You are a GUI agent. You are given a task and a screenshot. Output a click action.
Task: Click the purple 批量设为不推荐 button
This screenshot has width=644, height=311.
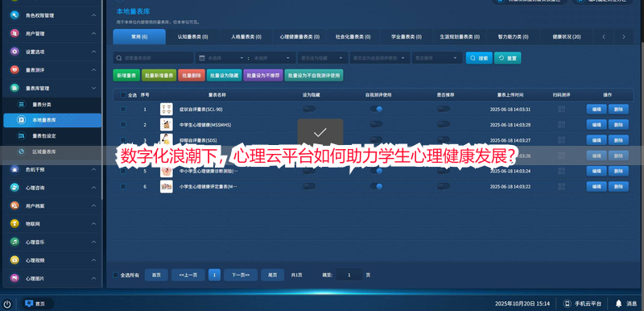click(263, 76)
